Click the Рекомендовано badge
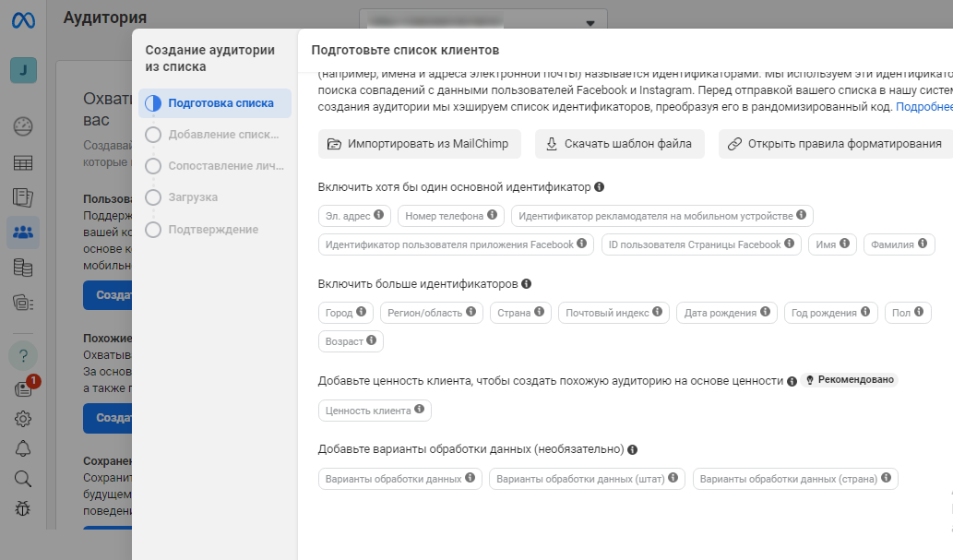This screenshot has width=953, height=560. 850,379
